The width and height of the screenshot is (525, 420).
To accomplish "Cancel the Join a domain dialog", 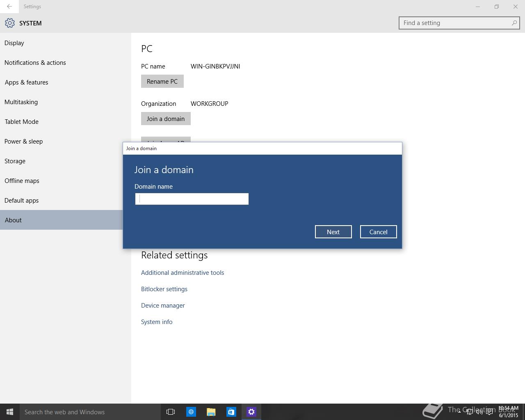I will coord(379,232).
